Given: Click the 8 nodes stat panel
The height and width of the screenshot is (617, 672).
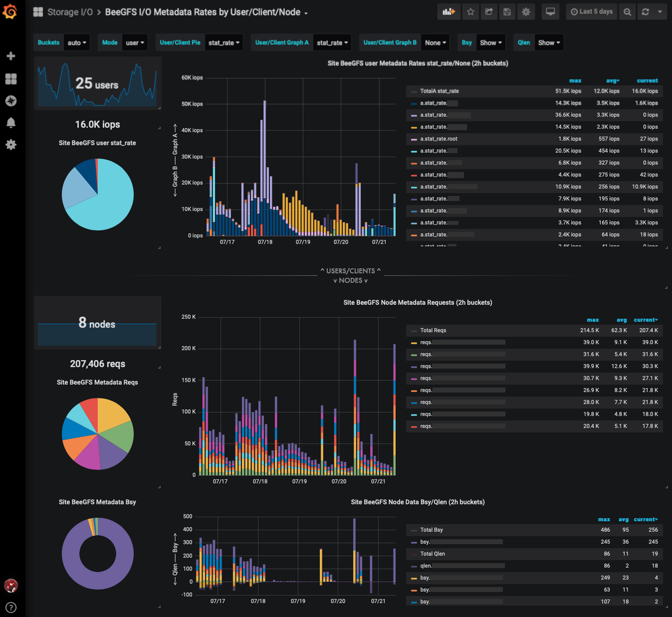Looking at the screenshot, I should point(97,322).
